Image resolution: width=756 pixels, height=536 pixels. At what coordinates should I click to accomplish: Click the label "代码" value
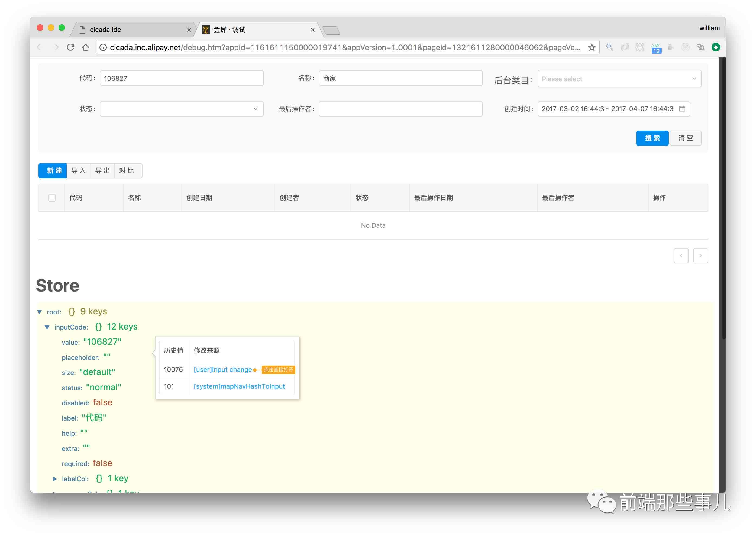click(94, 418)
